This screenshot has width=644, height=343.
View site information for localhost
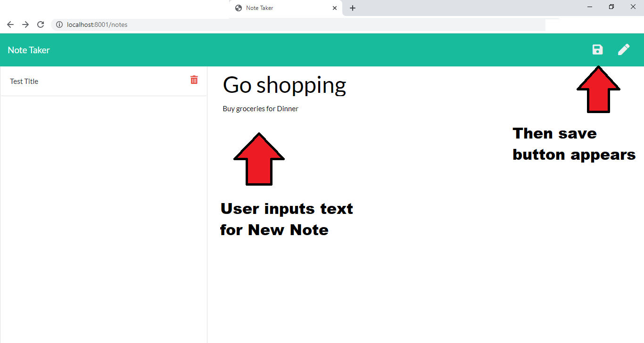pos(59,24)
